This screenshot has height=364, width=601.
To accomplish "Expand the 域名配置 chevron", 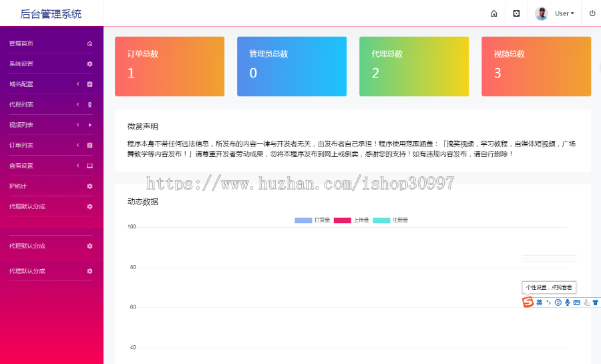I will coord(78,84).
